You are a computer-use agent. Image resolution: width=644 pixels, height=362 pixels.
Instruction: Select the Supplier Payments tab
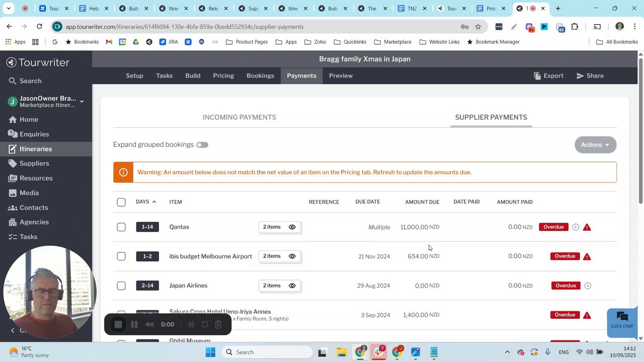pyautogui.click(x=491, y=118)
